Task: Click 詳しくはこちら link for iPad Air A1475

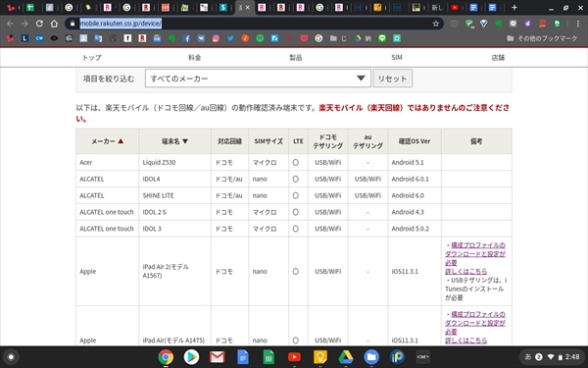Action: [466, 341]
